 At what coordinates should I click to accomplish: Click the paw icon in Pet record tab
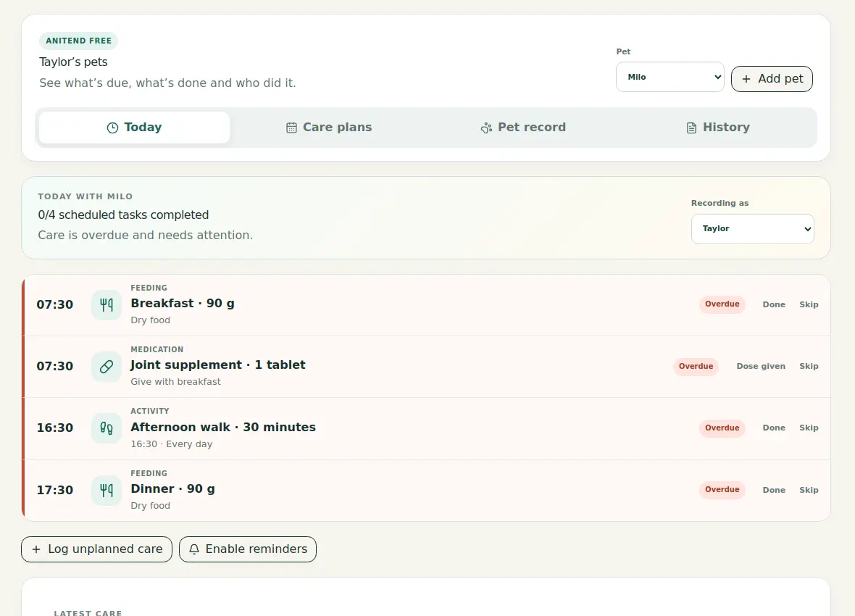(486, 128)
